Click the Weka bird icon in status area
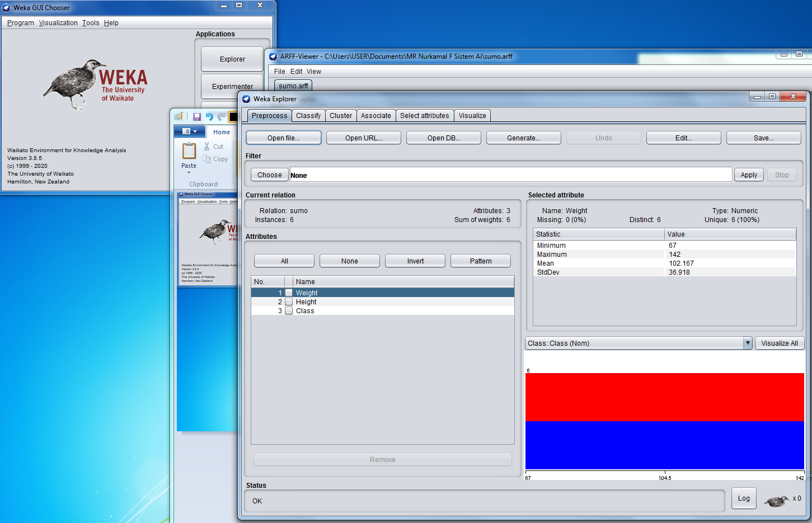This screenshot has width=812, height=523. pyautogui.click(x=777, y=500)
